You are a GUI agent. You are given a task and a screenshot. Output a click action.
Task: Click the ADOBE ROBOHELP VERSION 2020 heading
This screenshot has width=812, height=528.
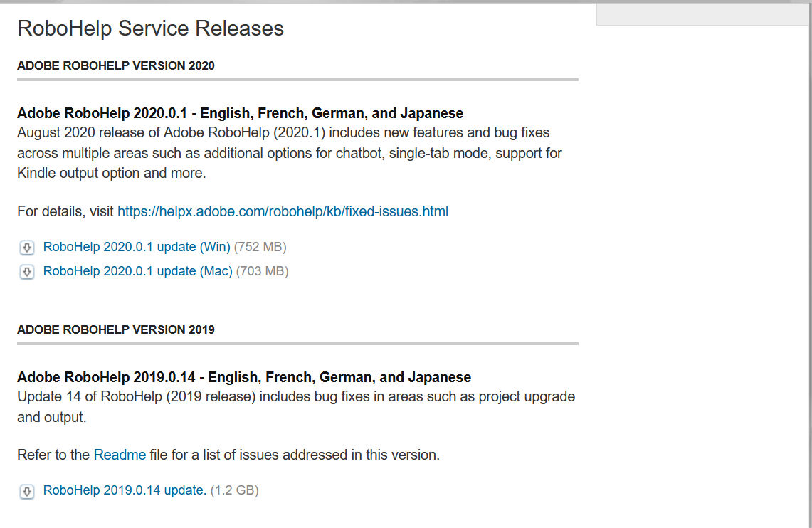pos(116,65)
